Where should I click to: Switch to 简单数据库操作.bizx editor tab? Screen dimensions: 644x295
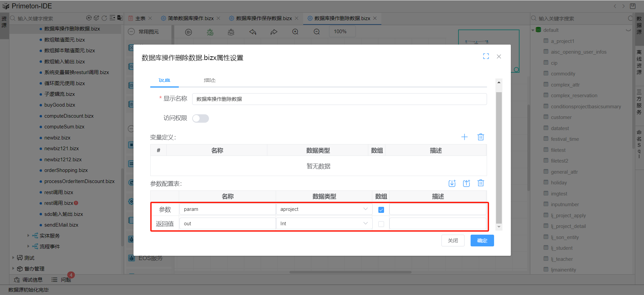click(x=190, y=18)
